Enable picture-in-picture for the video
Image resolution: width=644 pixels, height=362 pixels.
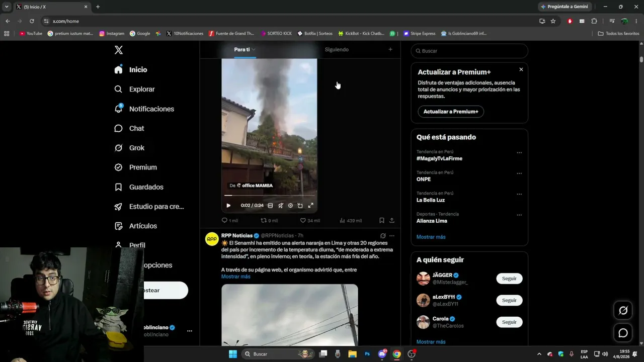pyautogui.click(x=300, y=205)
